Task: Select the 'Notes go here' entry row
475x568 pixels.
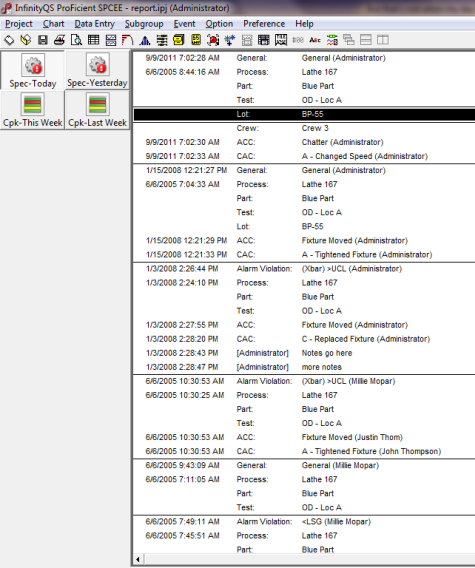Action: pos(304,353)
